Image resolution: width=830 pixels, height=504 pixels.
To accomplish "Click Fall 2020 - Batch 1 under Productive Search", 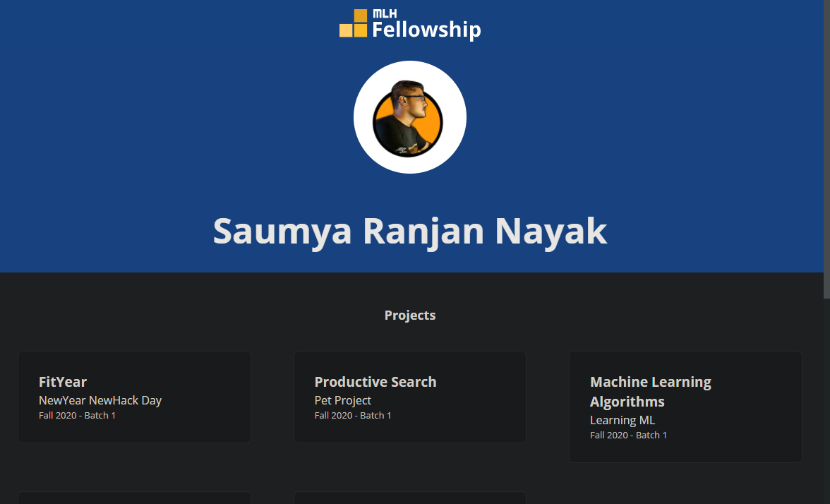I will coord(353,415).
